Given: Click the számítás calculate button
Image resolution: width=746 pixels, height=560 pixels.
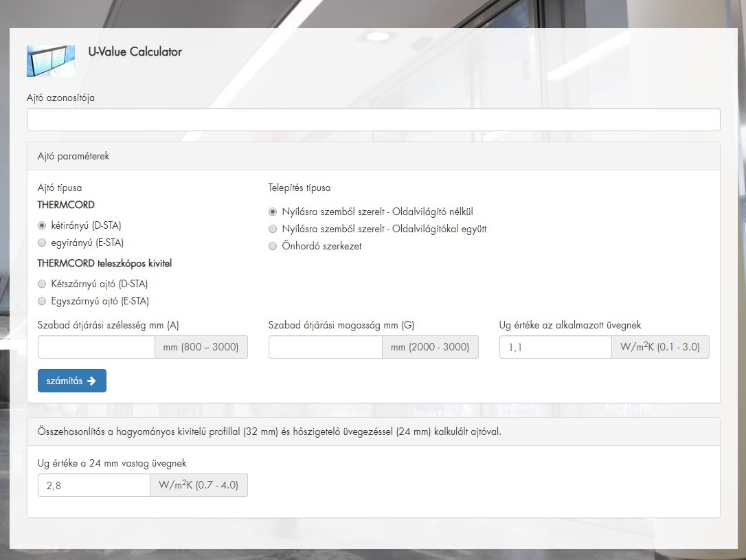Looking at the screenshot, I should click(x=72, y=381).
